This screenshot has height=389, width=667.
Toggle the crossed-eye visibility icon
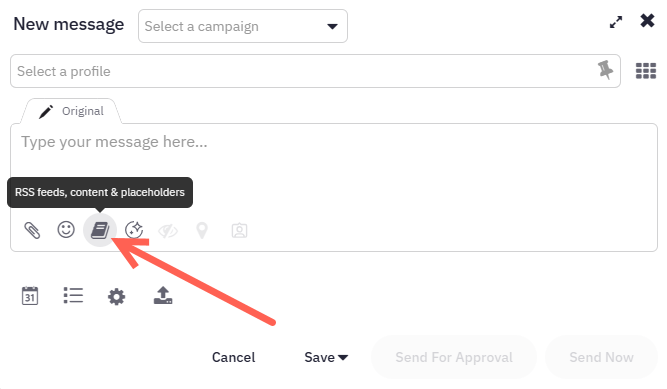coord(168,231)
